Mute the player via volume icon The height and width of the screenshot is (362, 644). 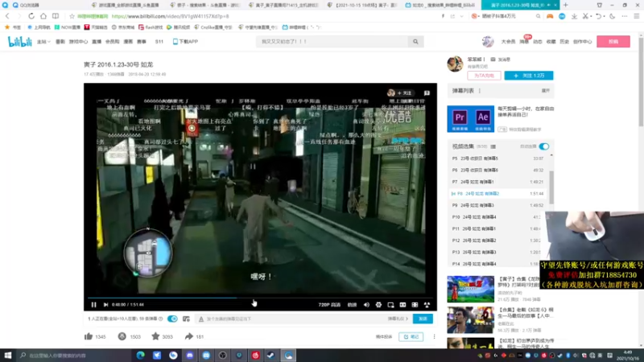tap(366, 305)
